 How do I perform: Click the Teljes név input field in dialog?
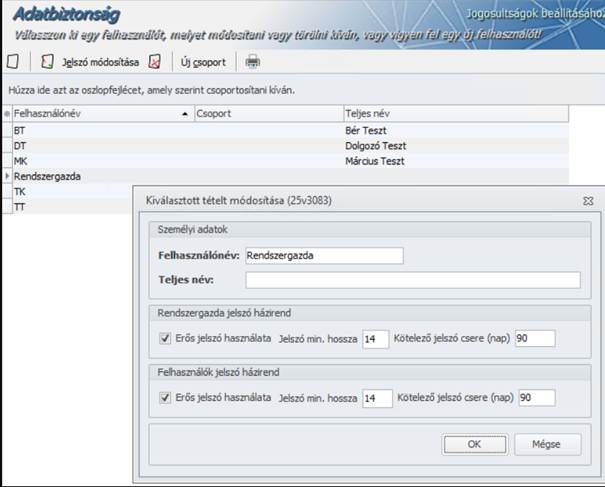pos(413,280)
